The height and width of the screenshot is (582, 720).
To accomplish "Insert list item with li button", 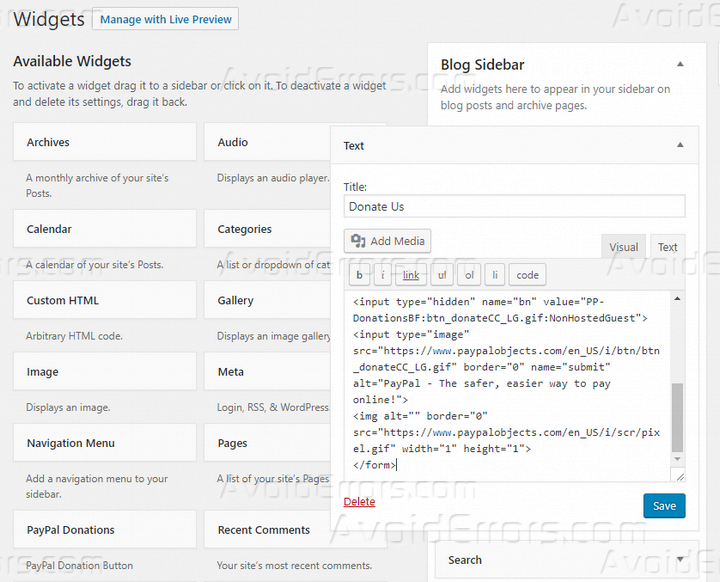I will pyautogui.click(x=494, y=275).
